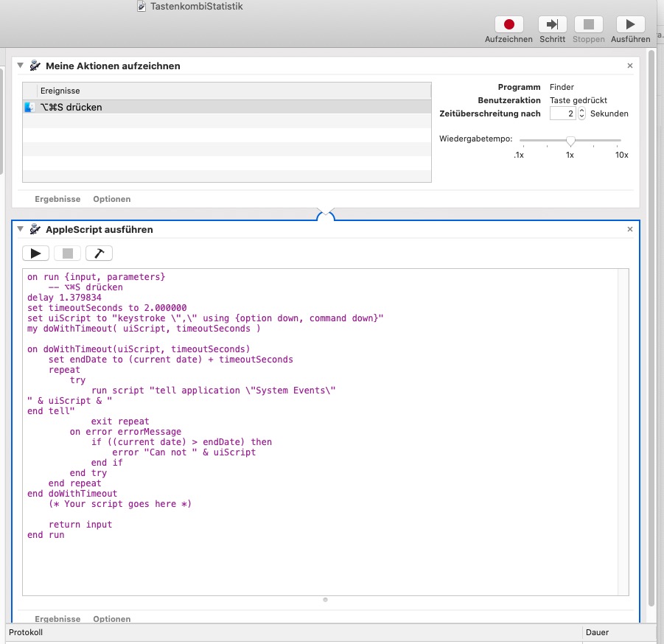Click the timeout seconds input field
664x644 pixels.
pos(562,113)
